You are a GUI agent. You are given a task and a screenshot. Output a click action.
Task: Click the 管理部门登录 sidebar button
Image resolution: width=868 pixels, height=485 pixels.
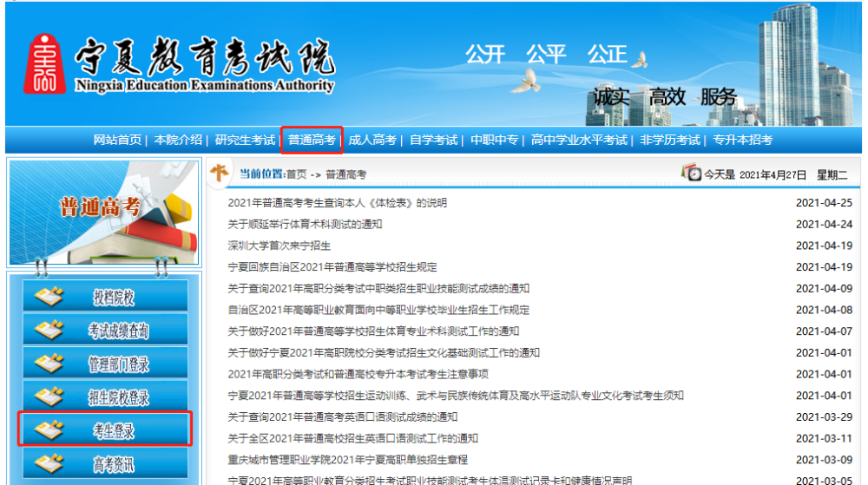pos(105,364)
